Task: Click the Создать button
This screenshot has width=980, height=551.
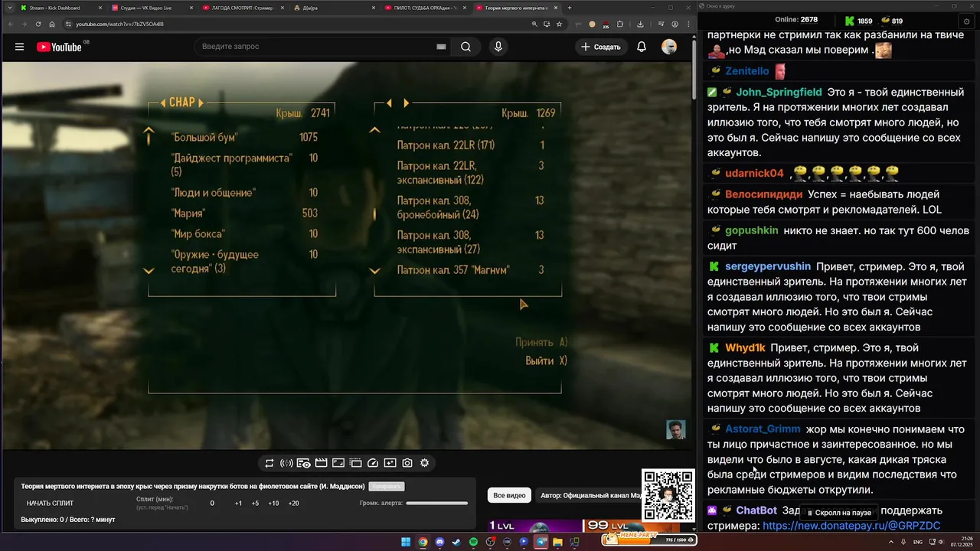Action: [601, 47]
